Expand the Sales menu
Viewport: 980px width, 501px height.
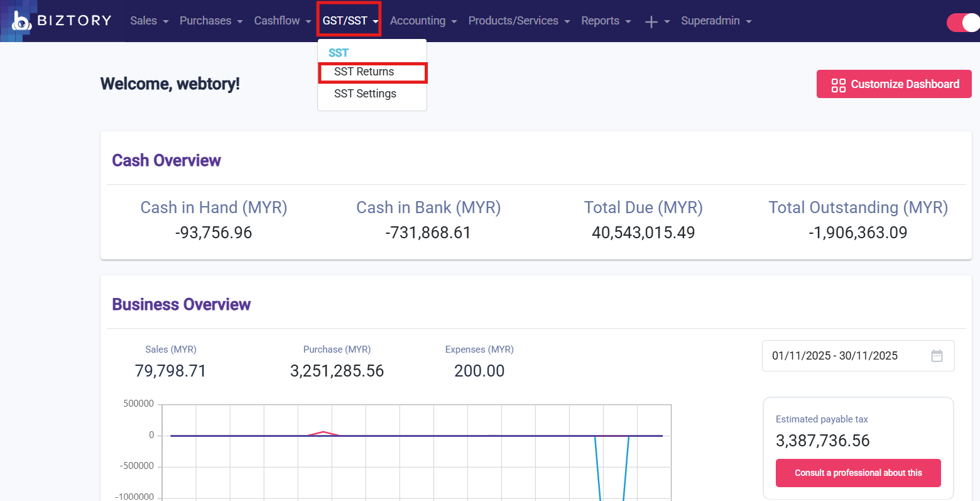150,21
